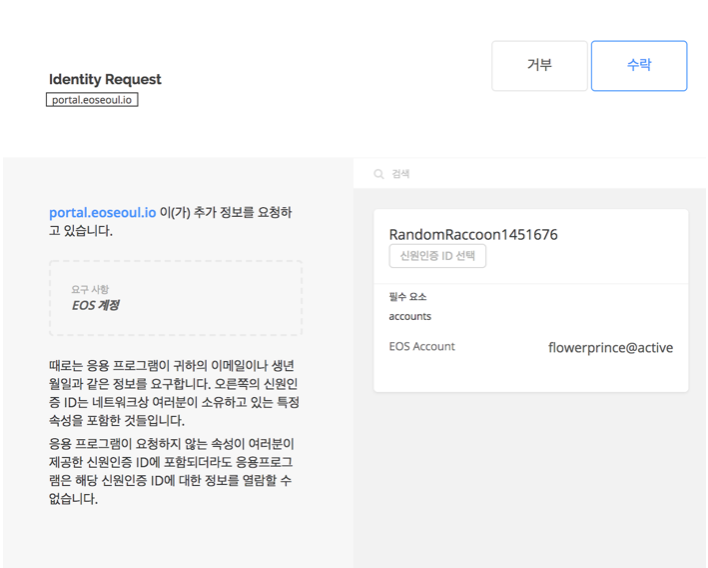This screenshot has height=568, width=708.
Task: Click the text 속성을 포함한 것들입니다
Action: click(116, 421)
